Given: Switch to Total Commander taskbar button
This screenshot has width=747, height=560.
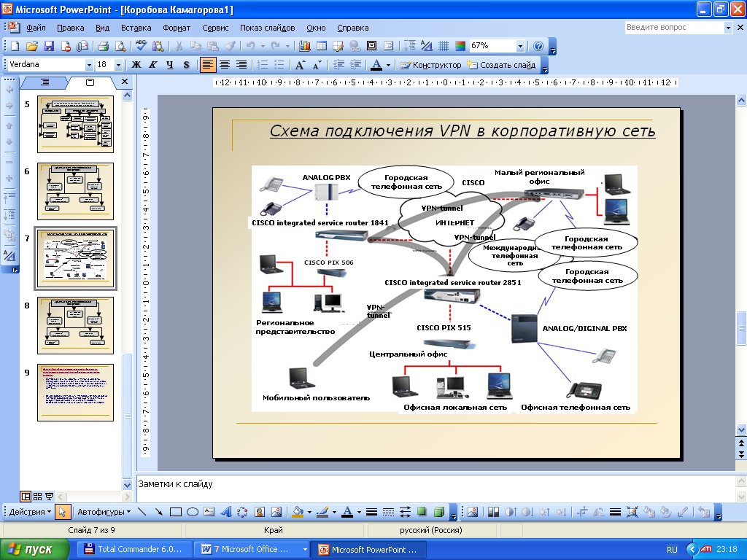Looking at the screenshot, I should coord(133,550).
